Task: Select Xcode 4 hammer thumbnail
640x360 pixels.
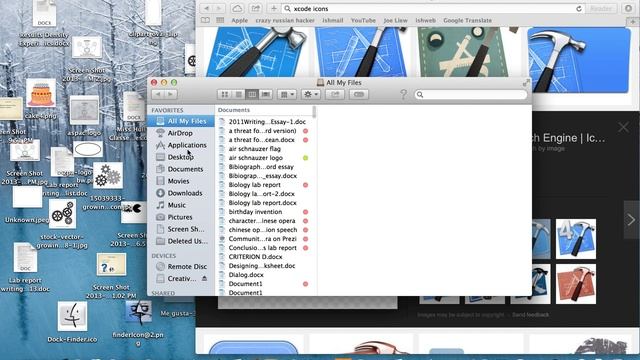Action: [x=576, y=239]
